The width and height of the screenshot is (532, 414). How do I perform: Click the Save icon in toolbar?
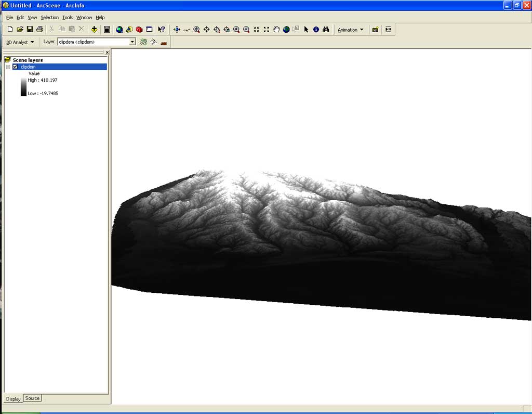pos(30,30)
